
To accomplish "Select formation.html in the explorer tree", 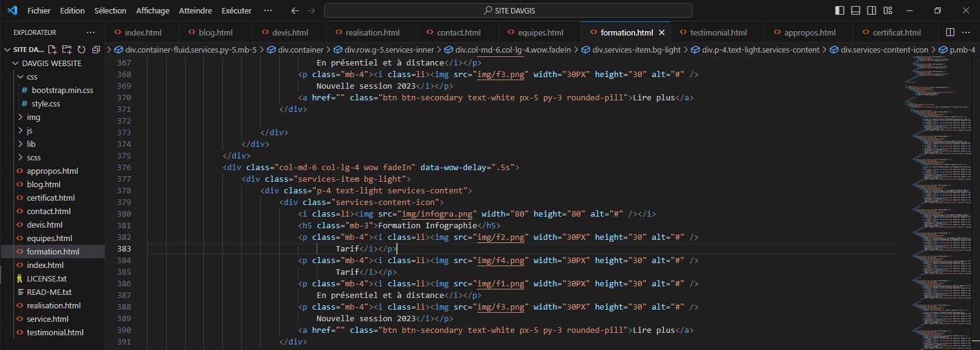I will [53, 251].
